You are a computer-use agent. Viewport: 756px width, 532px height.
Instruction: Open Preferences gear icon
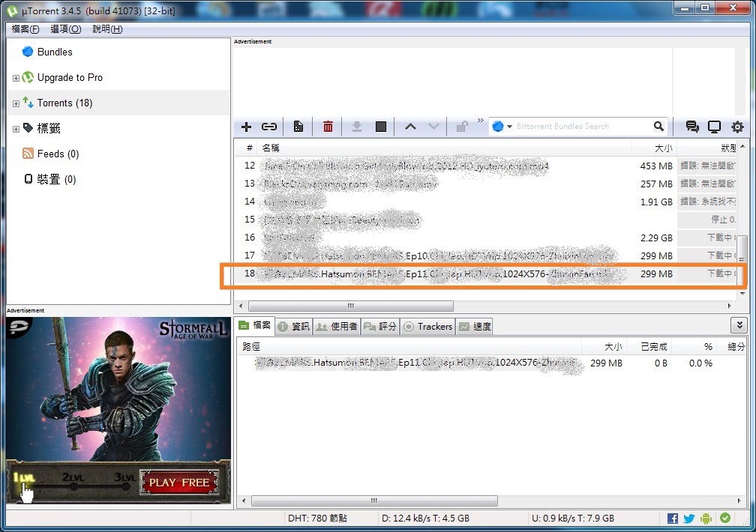(737, 127)
